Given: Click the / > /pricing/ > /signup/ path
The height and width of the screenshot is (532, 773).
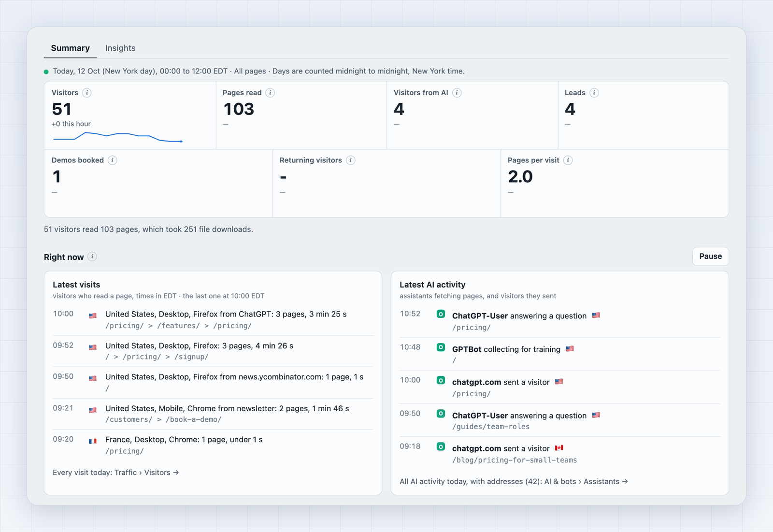Looking at the screenshot, I should [157, 357].
